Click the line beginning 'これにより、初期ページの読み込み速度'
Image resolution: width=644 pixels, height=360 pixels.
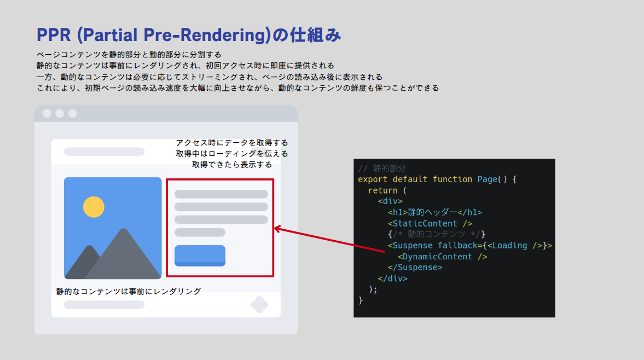(x=238, y=88)
